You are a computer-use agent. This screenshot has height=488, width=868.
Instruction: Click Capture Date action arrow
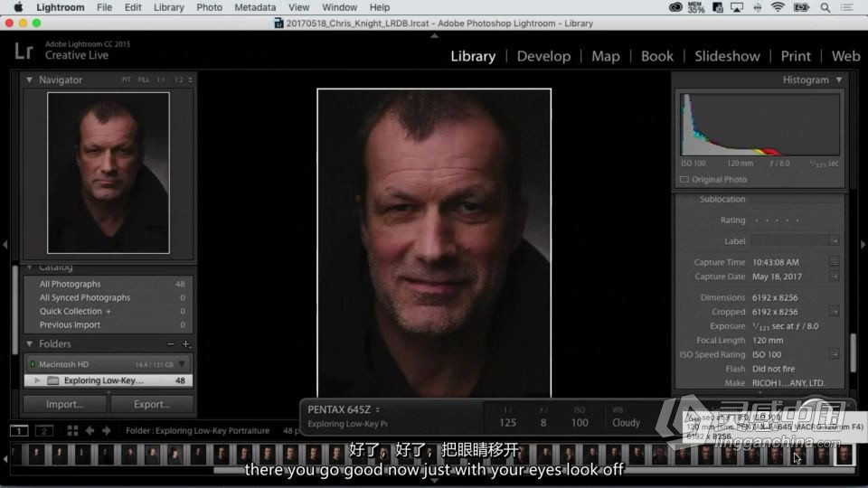835,277
